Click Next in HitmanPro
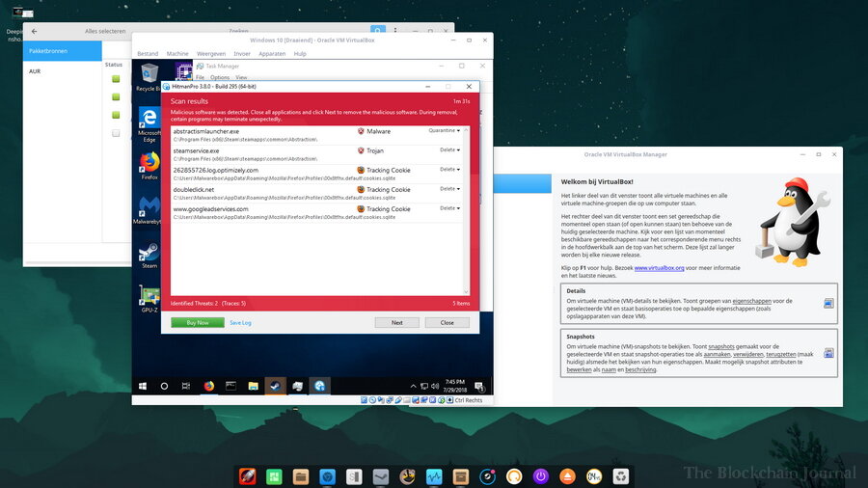 point(397,322)
